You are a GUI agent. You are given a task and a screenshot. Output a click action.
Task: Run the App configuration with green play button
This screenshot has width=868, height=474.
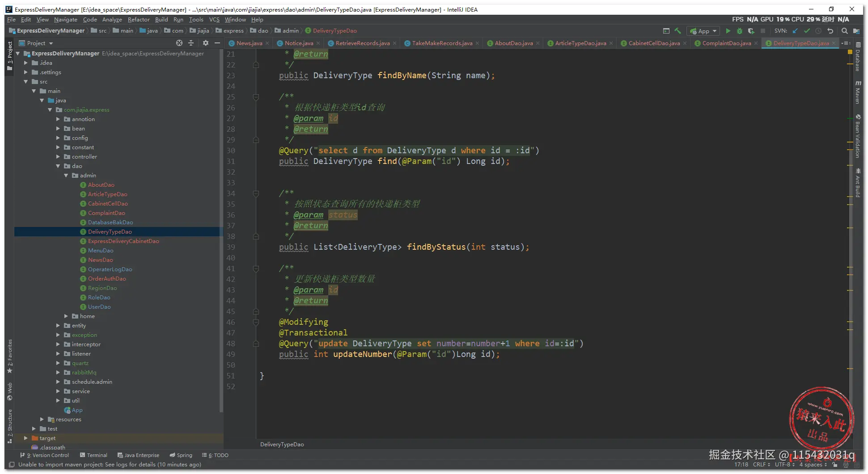728,31
